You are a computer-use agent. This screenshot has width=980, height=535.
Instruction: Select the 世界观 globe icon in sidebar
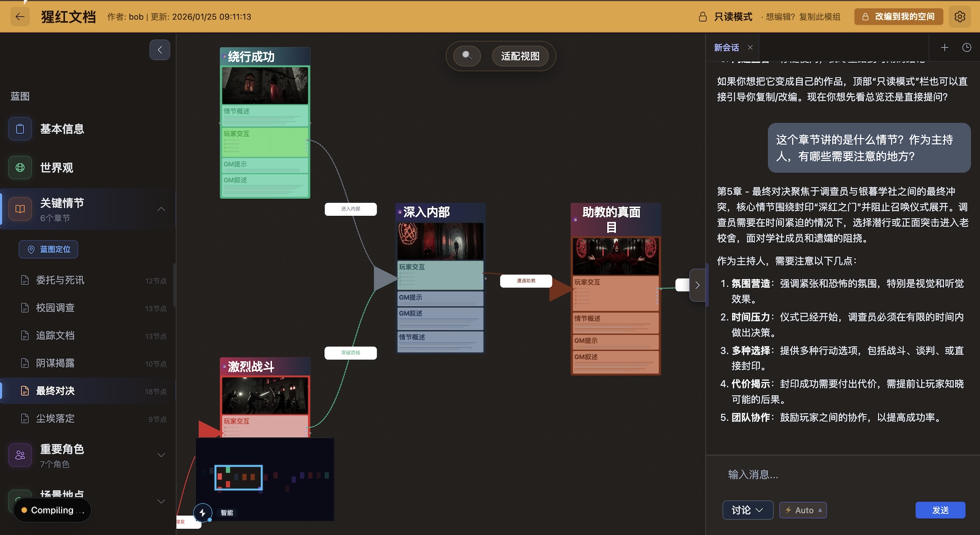20,167
